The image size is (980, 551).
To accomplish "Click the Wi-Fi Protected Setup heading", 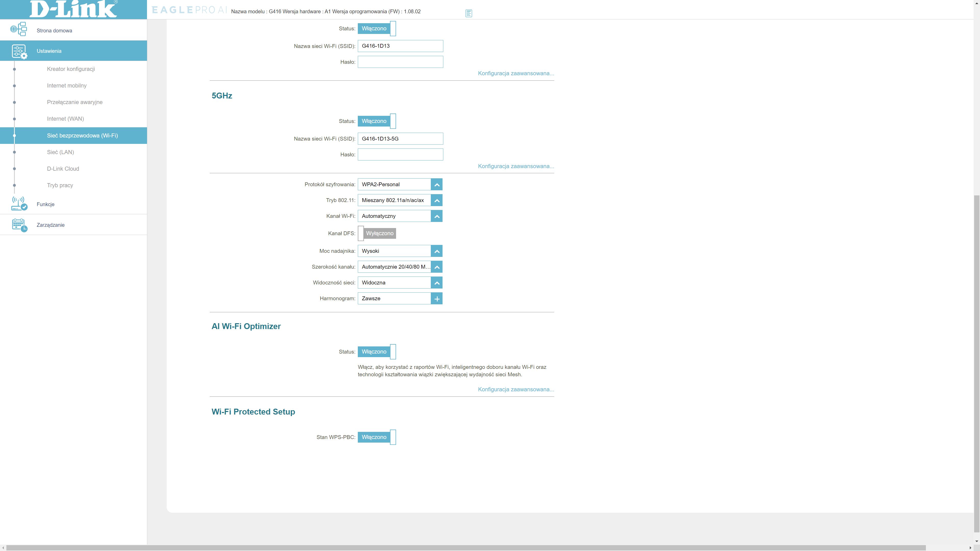I will click(253, 412).
